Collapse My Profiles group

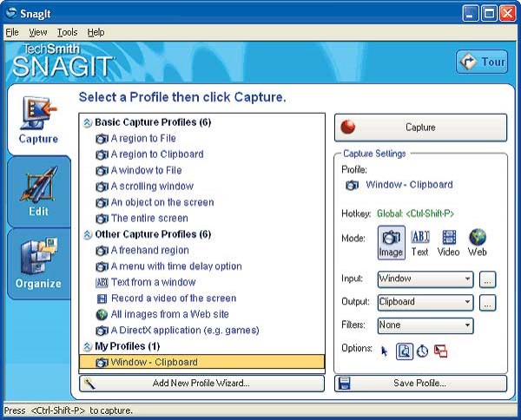coord(88,346)
